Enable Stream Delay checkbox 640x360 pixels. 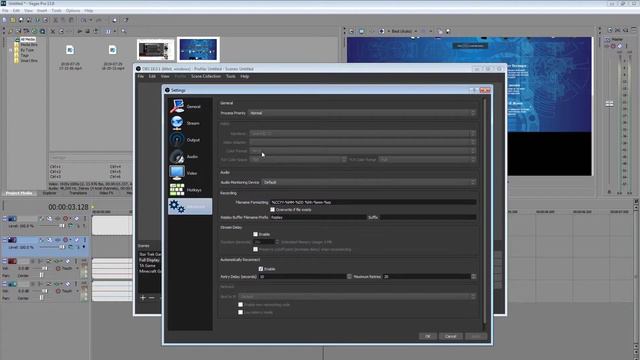pos(256,234)
